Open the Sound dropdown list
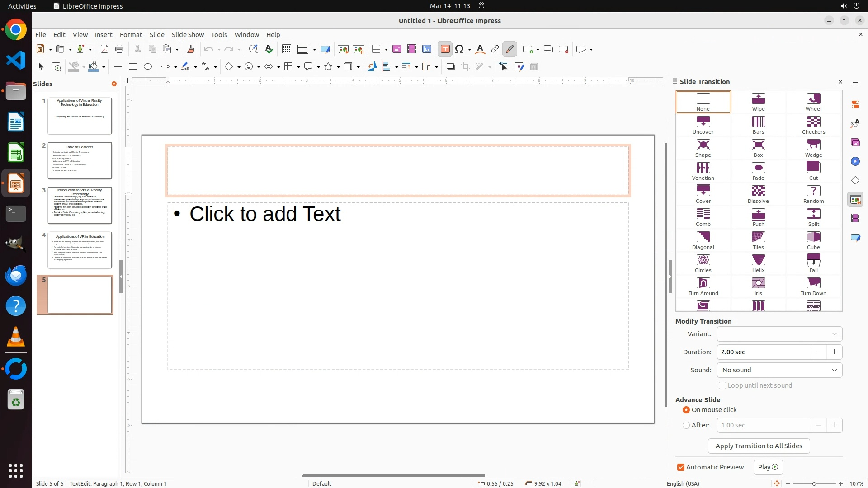The width and height of the screenshot is (868, 488). [x=779, y=370]
